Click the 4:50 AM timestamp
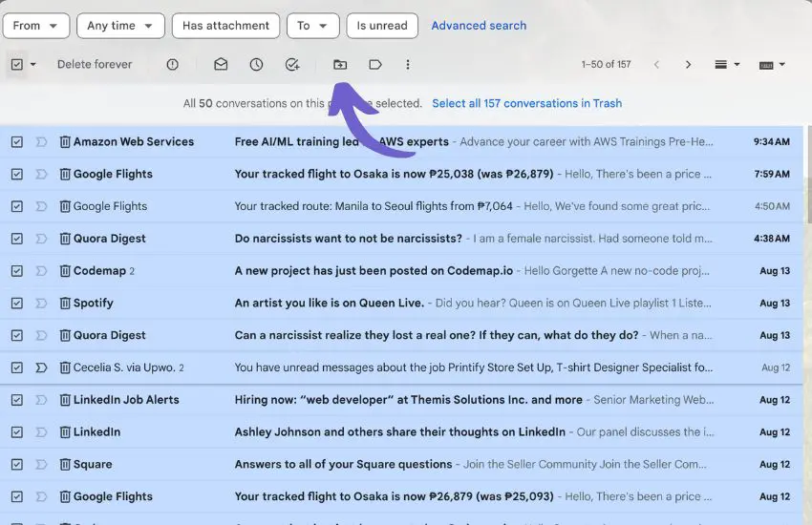The image size is (812, 525). 772,206
